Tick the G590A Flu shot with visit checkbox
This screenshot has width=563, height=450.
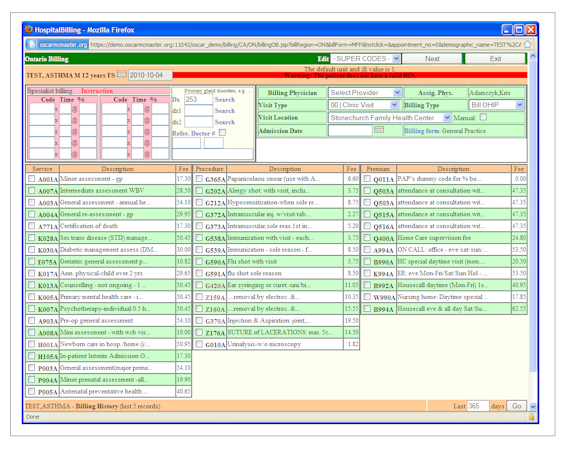(199, 261)
